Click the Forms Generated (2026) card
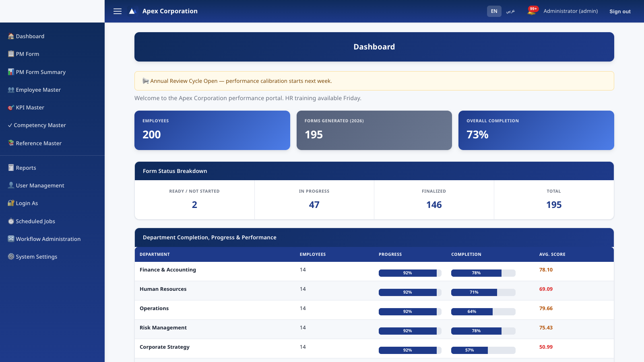The image size is (644, 362). (x=374, y=130)
